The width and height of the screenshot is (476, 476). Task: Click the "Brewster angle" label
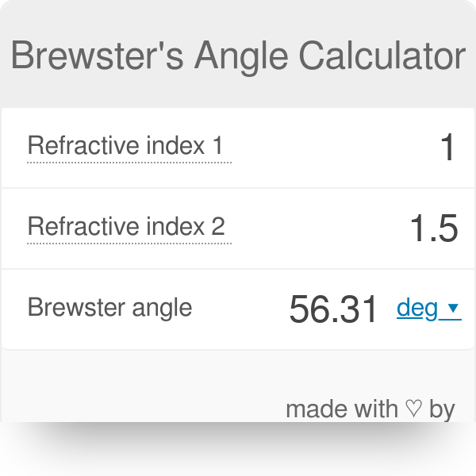[x=109, y=307]
